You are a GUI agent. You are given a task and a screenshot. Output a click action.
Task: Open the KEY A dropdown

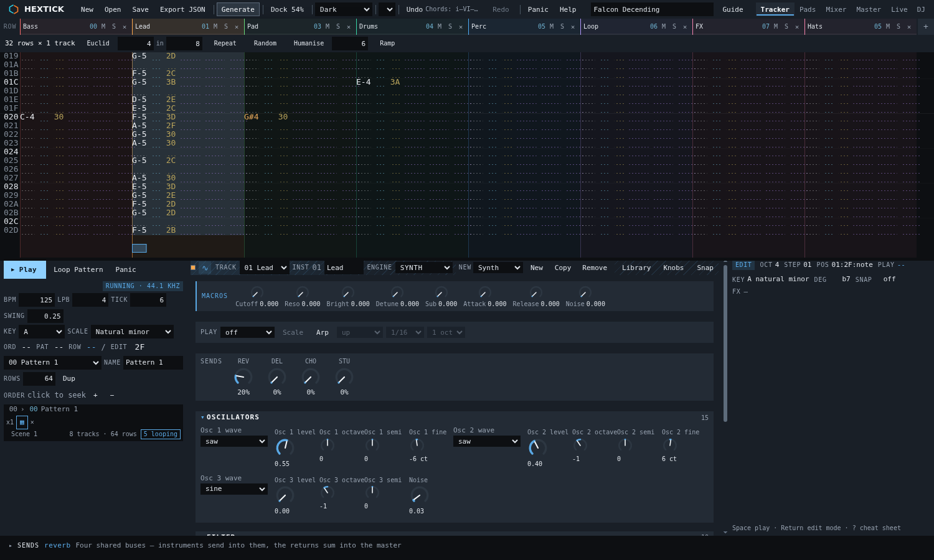point(41,332)
